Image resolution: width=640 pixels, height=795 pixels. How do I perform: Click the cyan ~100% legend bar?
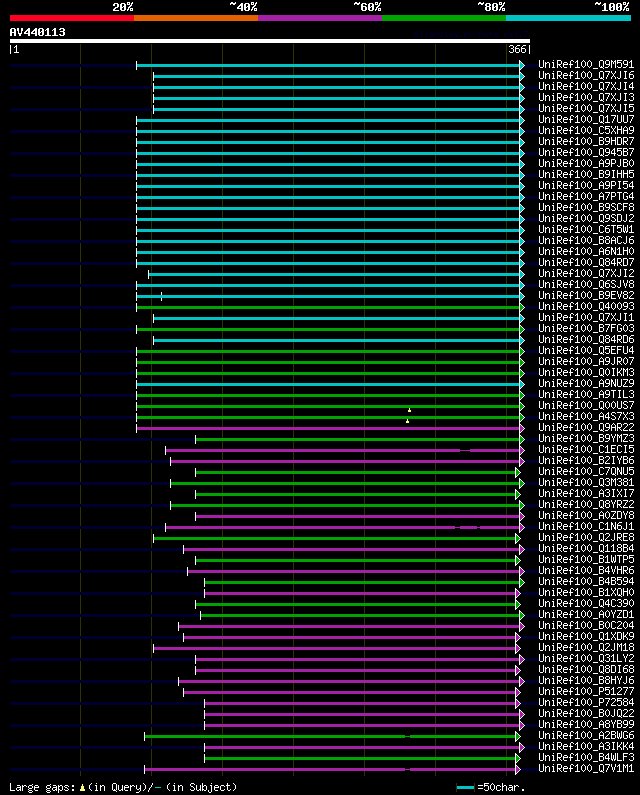tap(568, 18)
